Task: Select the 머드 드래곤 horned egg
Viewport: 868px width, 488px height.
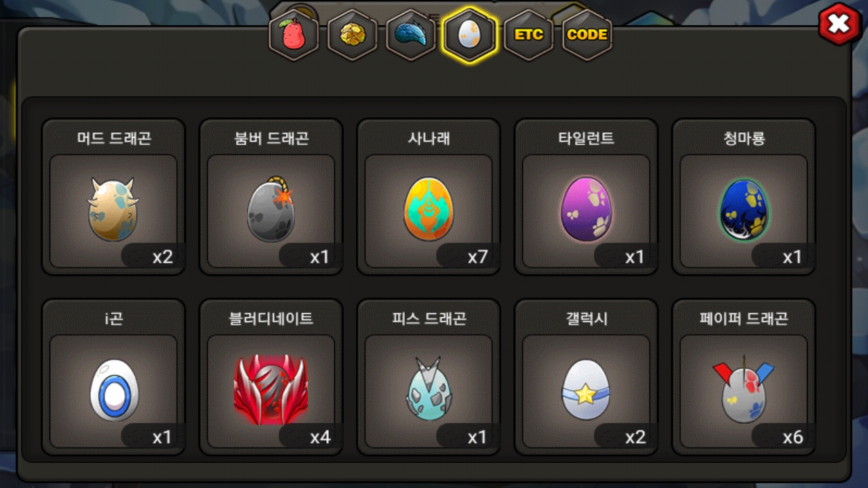Action: [x=113, y=210]
